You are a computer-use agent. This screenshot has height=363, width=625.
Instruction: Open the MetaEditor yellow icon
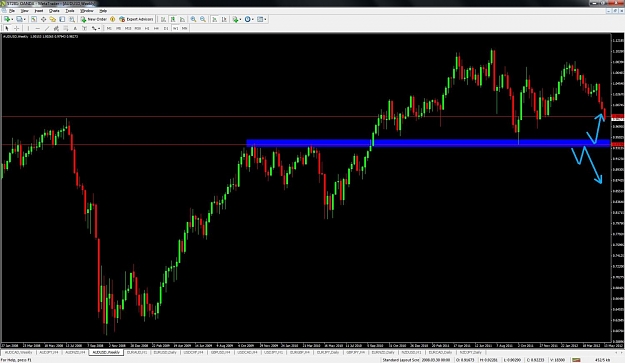click(x=112, y=19)
